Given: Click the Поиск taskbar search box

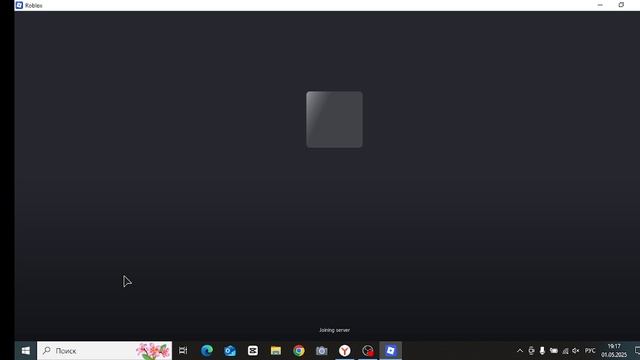Looking at the screenshot, I should pyautogui.click(x=104, y=351).
